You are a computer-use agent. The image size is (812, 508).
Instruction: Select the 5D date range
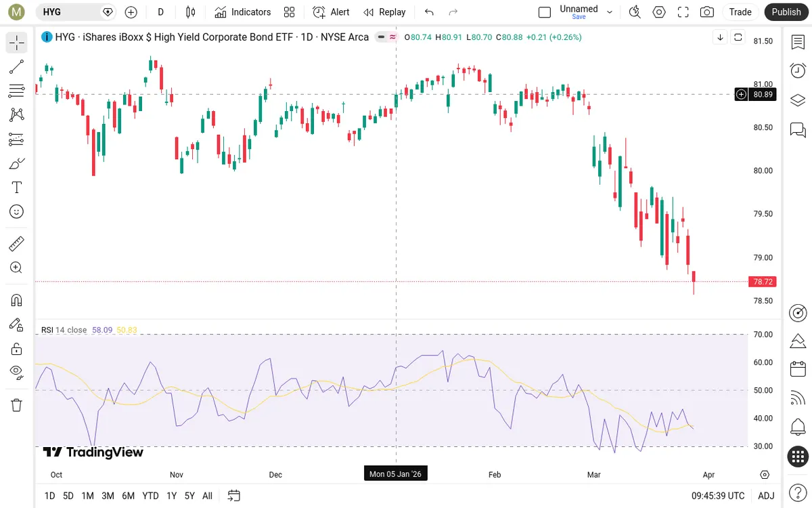click(68, 496)
